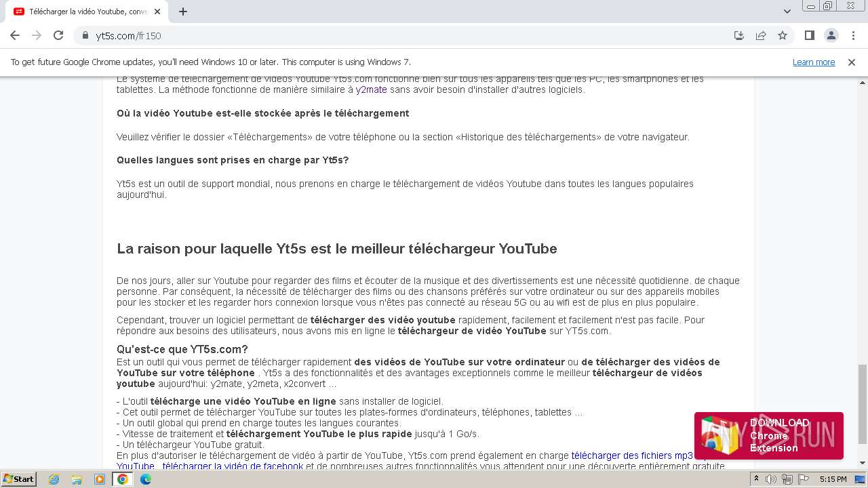View site information via the lock icon
Image resolution: width=868 pixels, height=488 pixels.
click(85, 36)
